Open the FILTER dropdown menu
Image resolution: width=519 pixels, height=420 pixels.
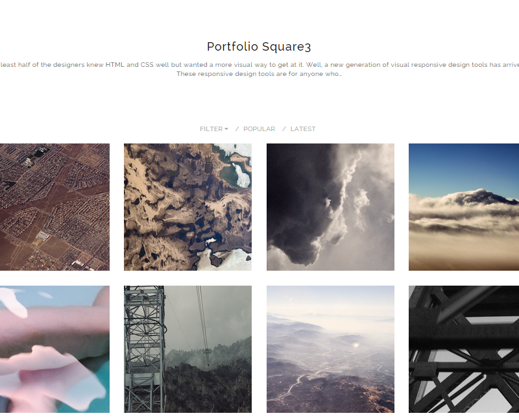pyautogui.click(x=214, y=129)
